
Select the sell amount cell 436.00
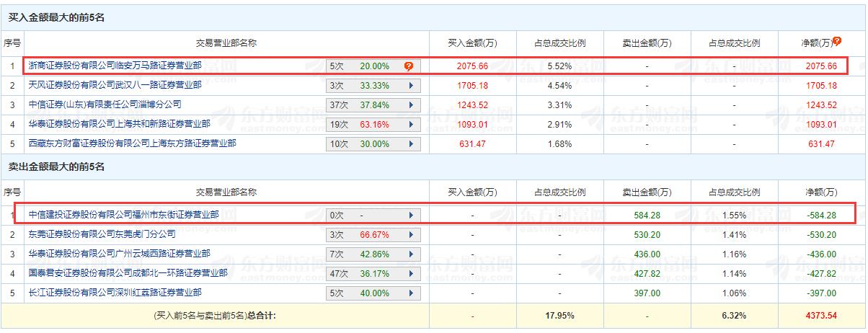click(x=647, y=254)
